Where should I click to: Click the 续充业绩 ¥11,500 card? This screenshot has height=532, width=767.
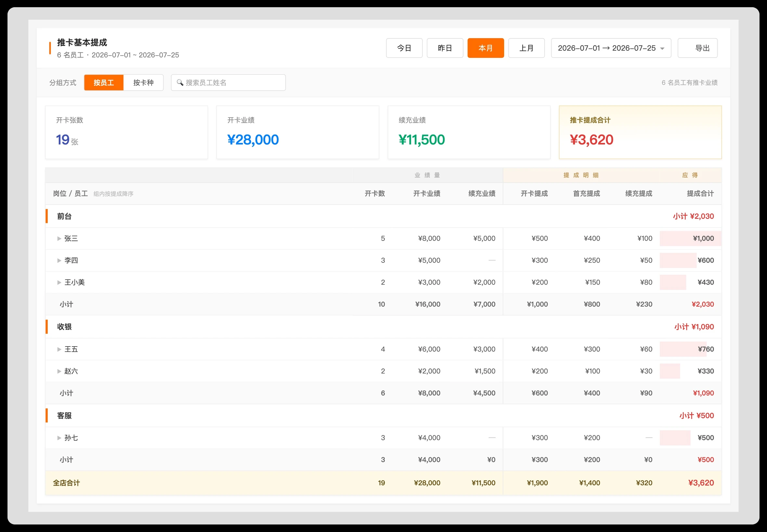pos(469,132)
